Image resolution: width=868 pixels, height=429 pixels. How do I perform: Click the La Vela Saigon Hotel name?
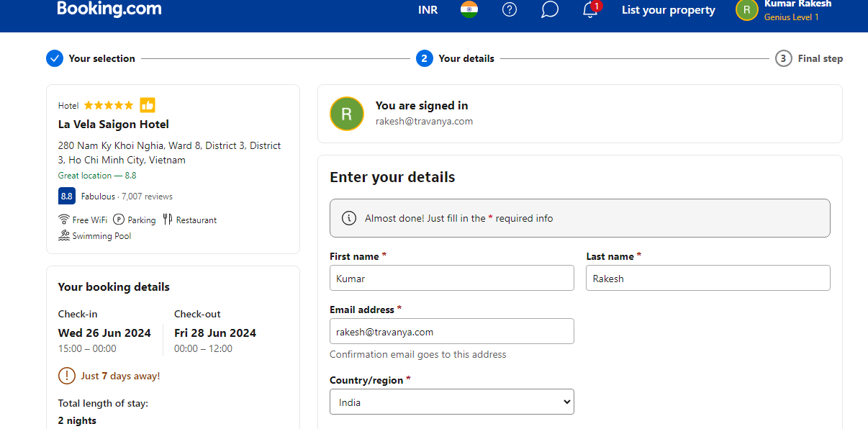point(114,125)
